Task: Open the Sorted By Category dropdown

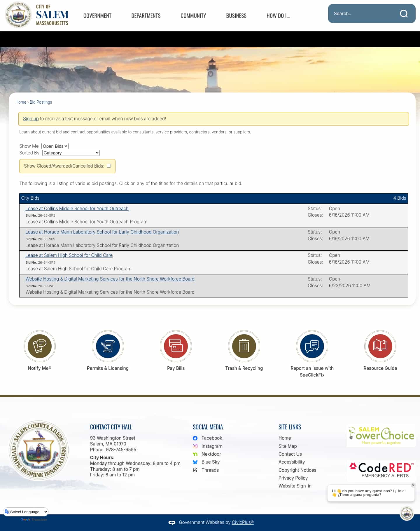Action: tap(71, 153)
